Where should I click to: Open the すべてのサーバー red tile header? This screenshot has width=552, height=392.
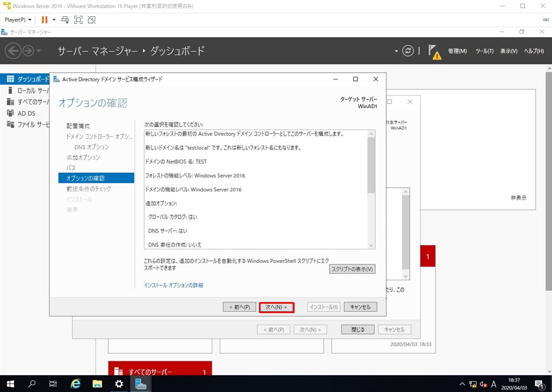(x=160, y=368)
